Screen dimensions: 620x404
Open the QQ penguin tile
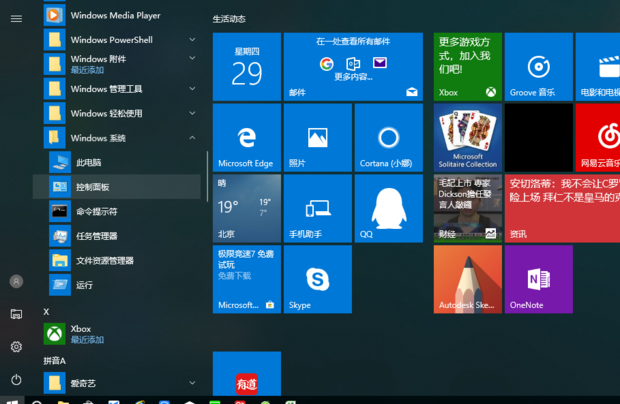(x=388, y=208)
